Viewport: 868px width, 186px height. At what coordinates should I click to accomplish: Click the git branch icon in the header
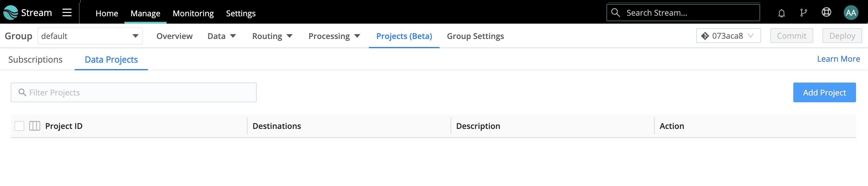(804, 13)
